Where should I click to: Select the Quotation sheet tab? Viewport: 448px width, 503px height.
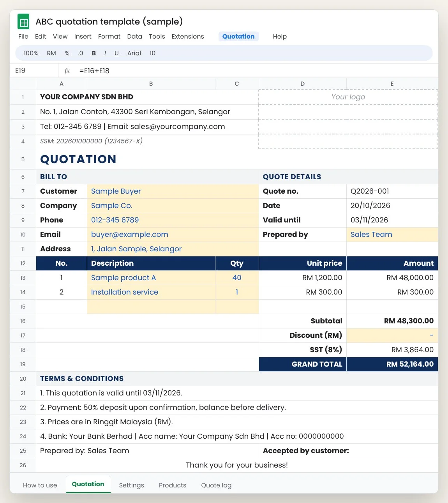[88, 484]
